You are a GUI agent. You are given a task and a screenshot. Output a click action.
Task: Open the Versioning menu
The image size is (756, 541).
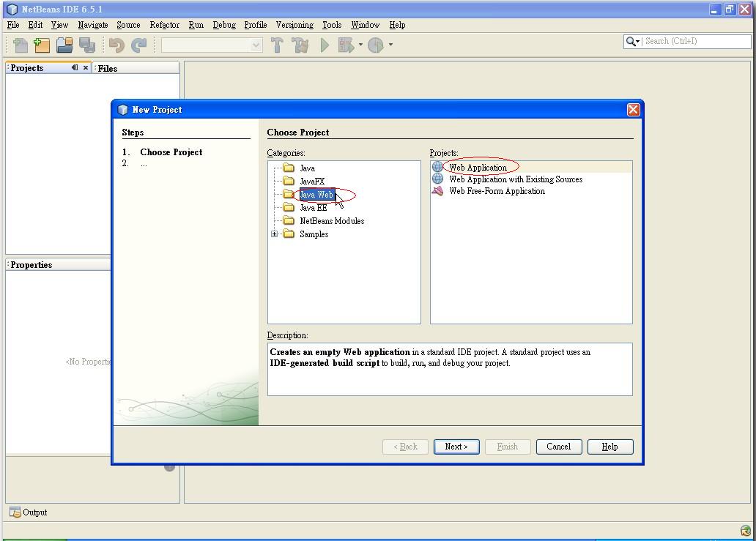[x=294, y=25]
